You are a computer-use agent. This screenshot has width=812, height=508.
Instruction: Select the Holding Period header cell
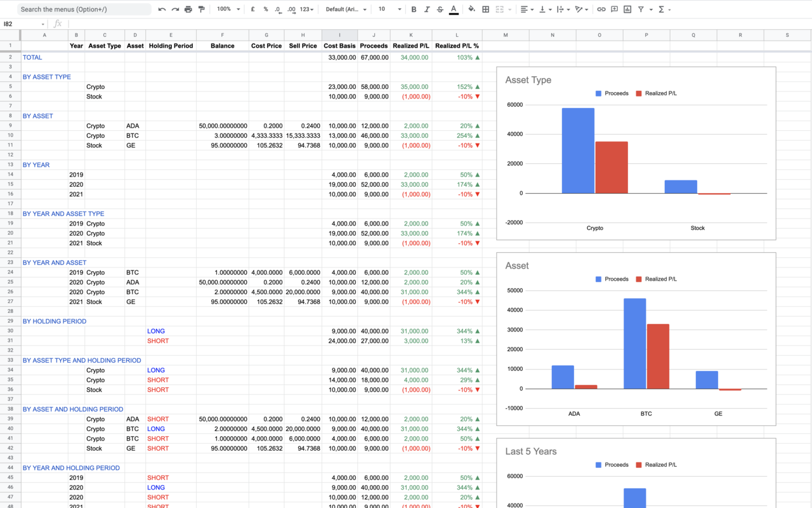[171, 46]
